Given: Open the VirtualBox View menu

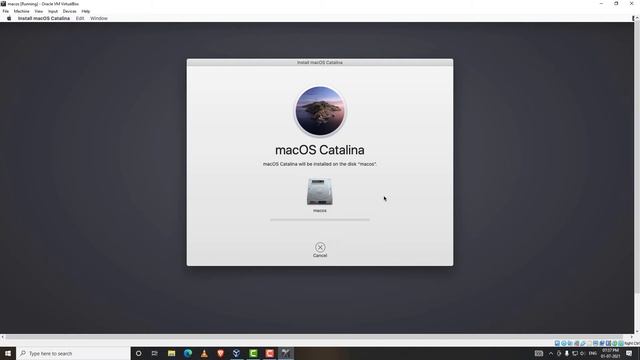Looking at the screenshot, I should click(39, 11).
